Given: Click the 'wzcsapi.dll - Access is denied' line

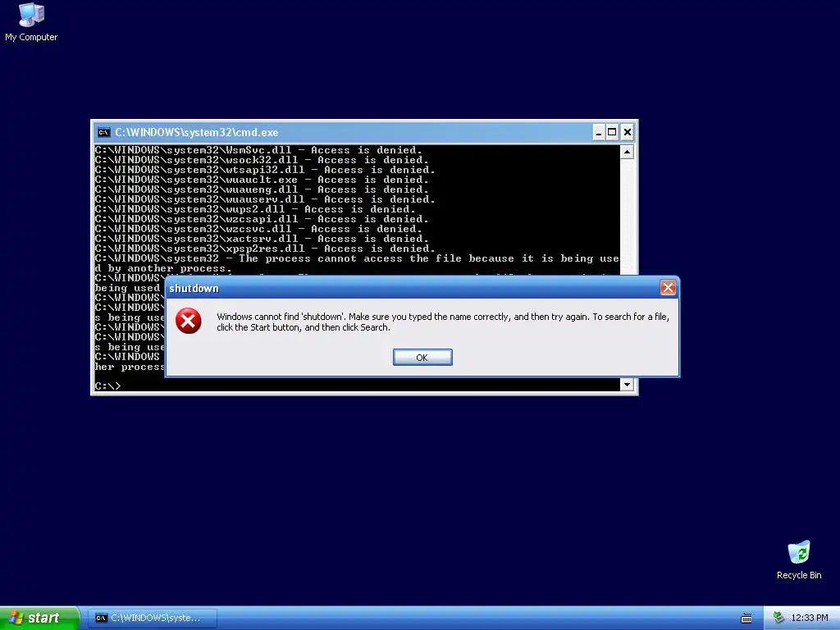Looking at the screenshot, I should (262, 219).
